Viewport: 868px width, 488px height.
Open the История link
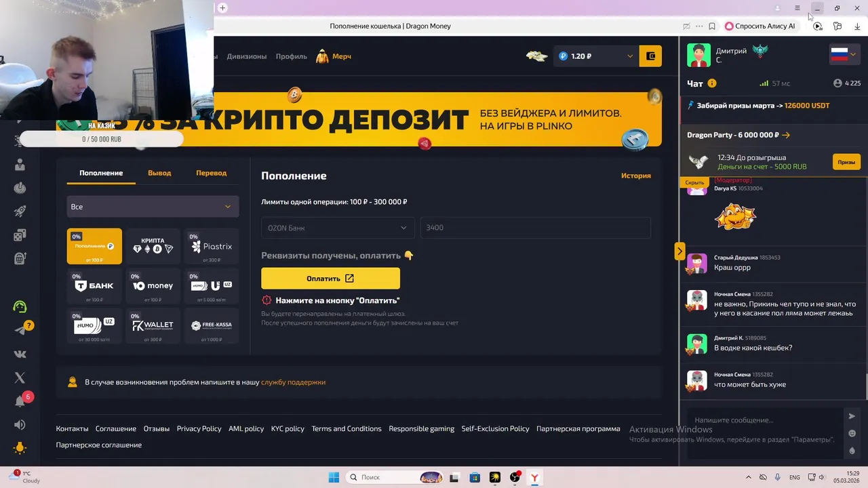tap(636, 176)
